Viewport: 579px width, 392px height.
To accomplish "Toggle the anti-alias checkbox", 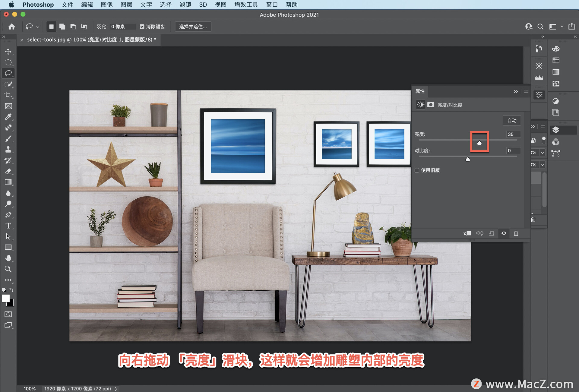I will coord(142,27).
